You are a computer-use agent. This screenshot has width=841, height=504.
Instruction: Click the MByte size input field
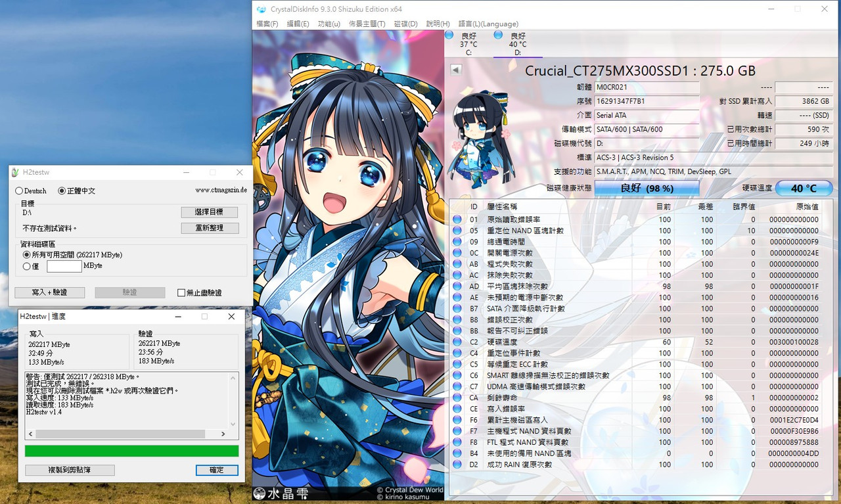pos(64,266)
